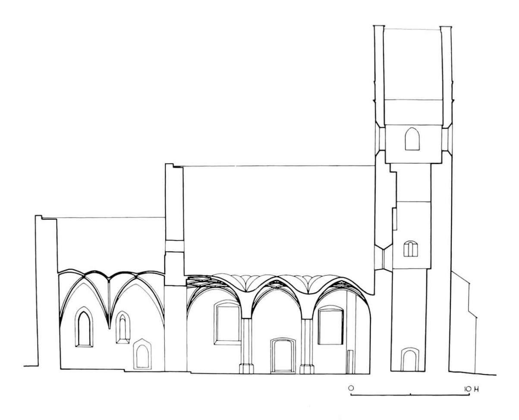Select the thick wall between chancel and nave
This screenshot has height=420, width=519.
[175, 268]
